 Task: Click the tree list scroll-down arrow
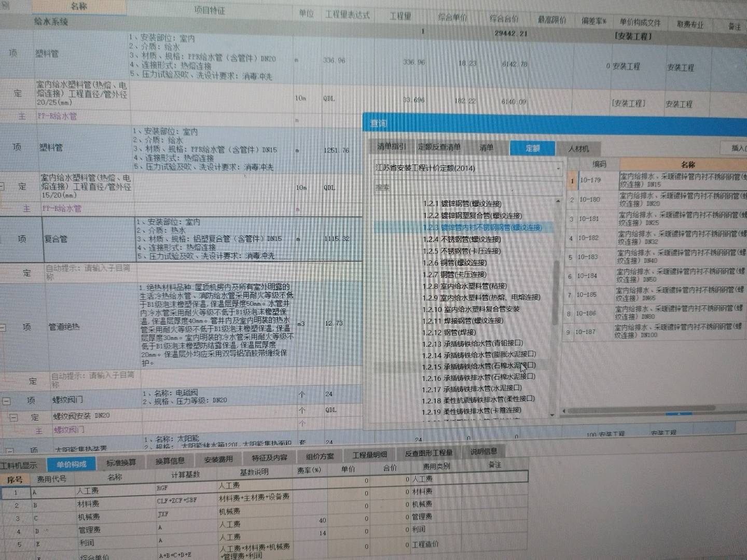(x=552, y=415)
